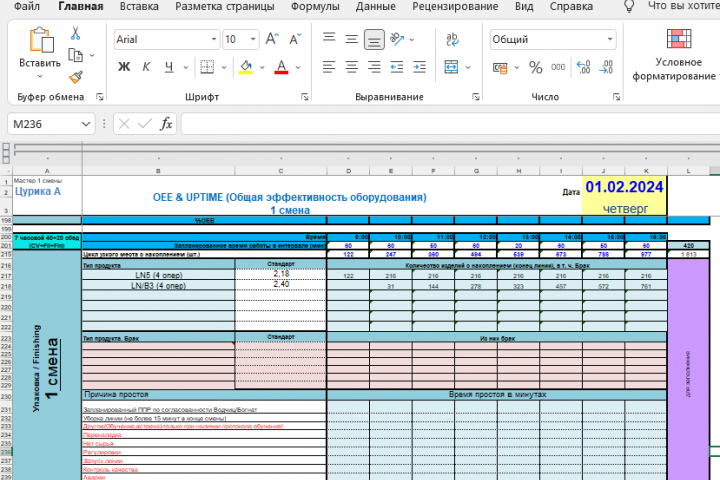
Task: Toggle bold (Ж) formatting
Action: click(124, 67)
